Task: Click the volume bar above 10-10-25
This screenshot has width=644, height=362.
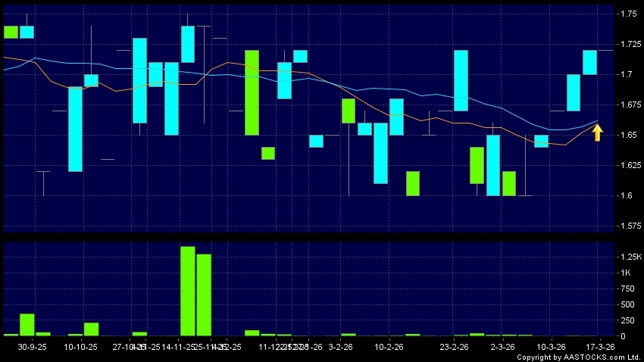Action: point(92,329)
